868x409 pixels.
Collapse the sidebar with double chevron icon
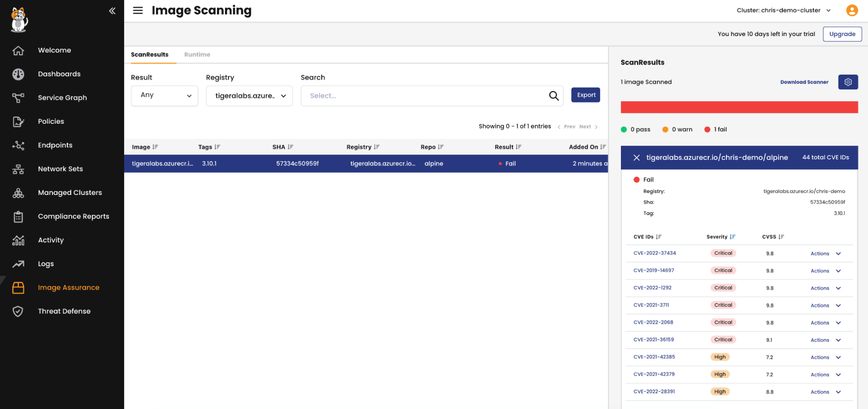coord(112,11)
